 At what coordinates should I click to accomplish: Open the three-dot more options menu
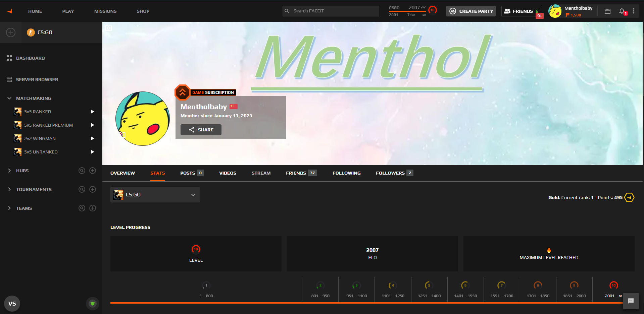tap(634, 11)
